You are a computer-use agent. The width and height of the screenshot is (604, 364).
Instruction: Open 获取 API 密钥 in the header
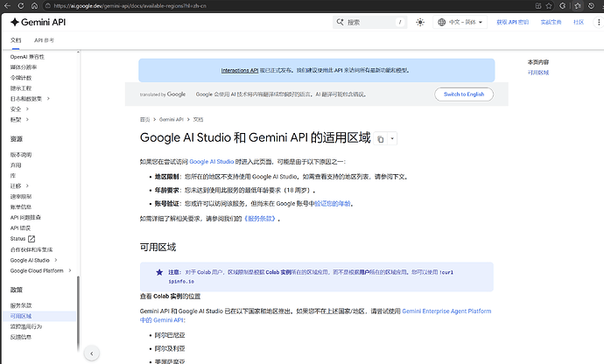512,23
